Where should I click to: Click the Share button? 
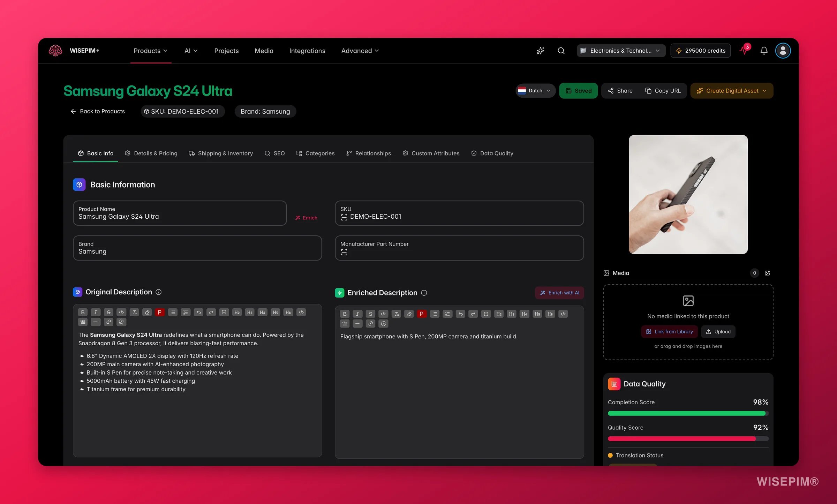pyautogui.click(x=620, y=91)
